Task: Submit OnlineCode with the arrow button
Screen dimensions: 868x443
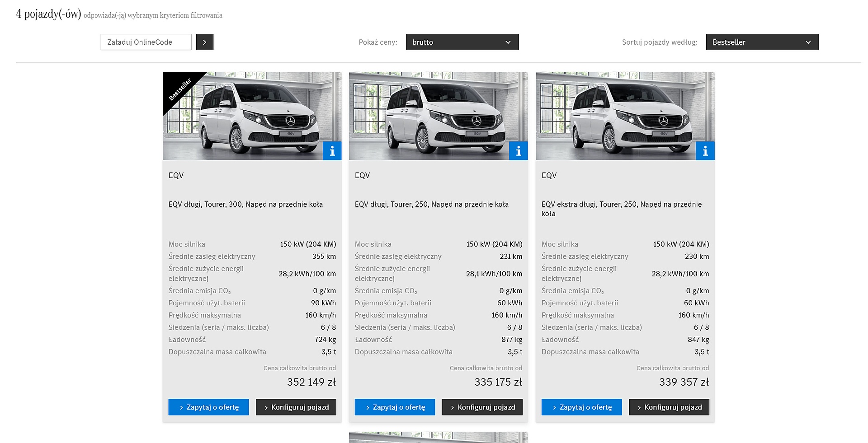Action: pyautogui.click(x=205, y=42)
